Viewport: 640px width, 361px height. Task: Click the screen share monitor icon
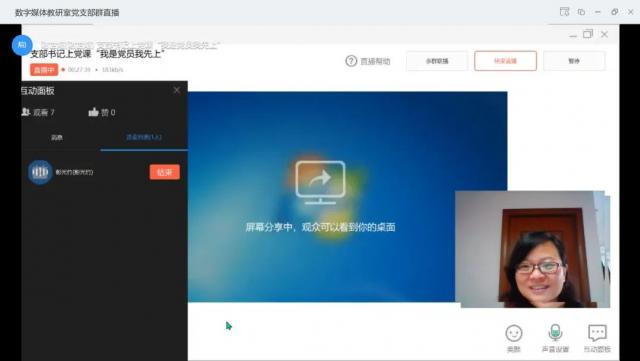pos(320,183)
